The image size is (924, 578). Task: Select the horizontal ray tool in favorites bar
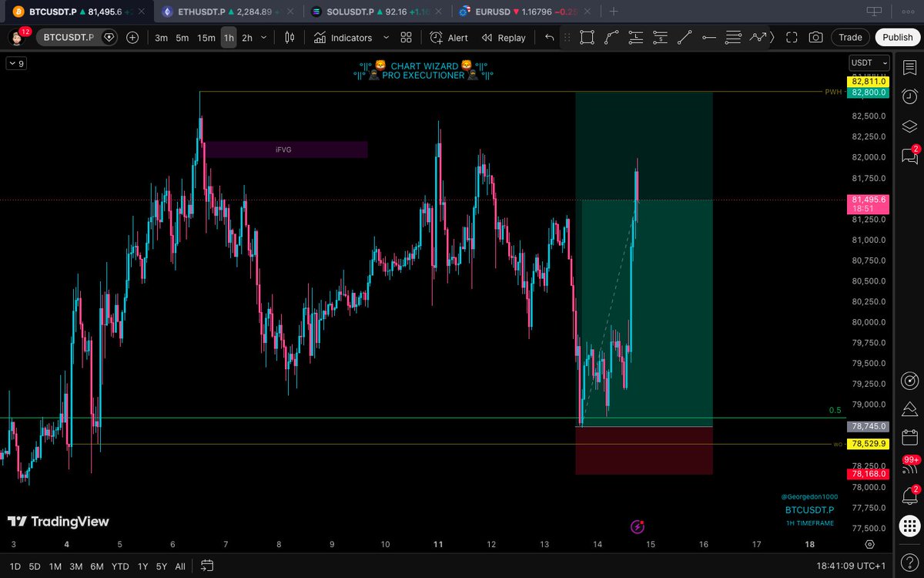click(x=709, y=37)
